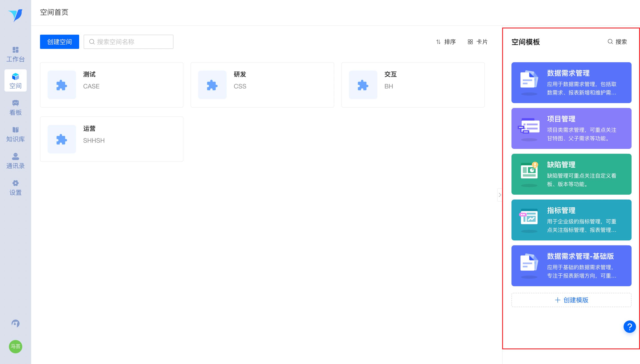Select the 看板 sidebar icon
The height and width of the screenshot is (364, 640).
tap(16, 108)
